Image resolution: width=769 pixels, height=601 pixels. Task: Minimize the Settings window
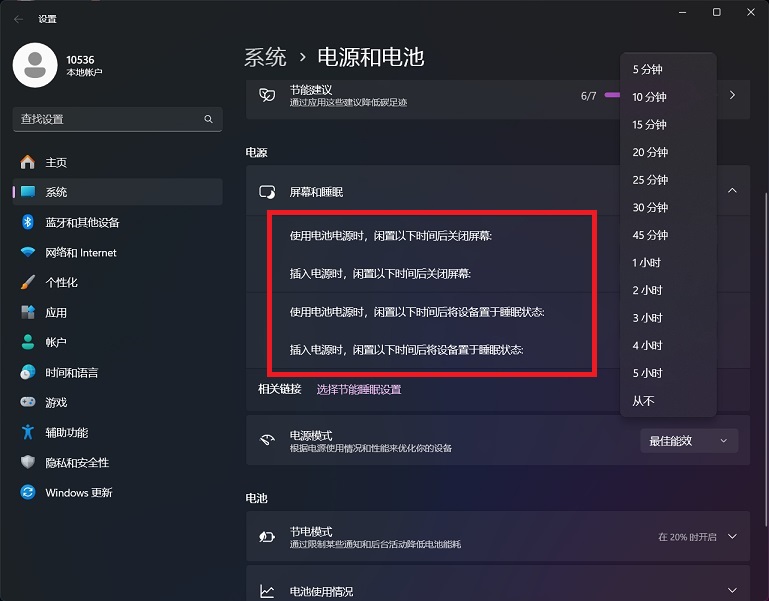(682, 12)
